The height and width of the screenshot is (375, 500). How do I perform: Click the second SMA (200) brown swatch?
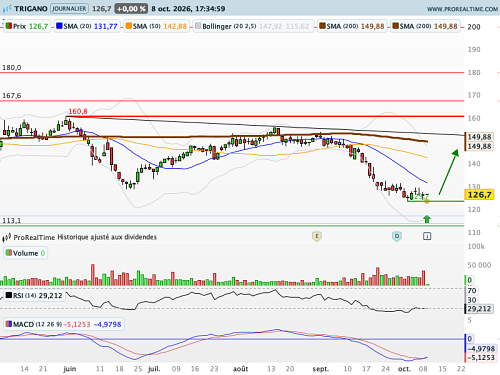coord(396,26)
